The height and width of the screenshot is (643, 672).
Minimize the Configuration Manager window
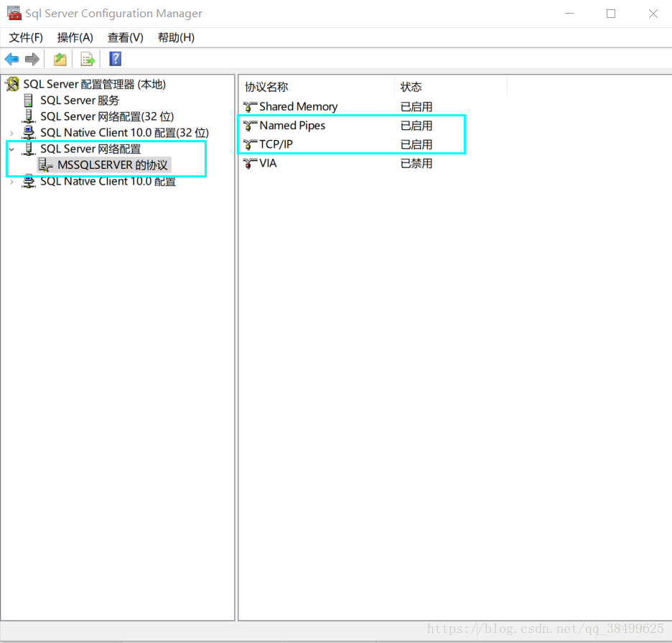[x=569, y=14]
